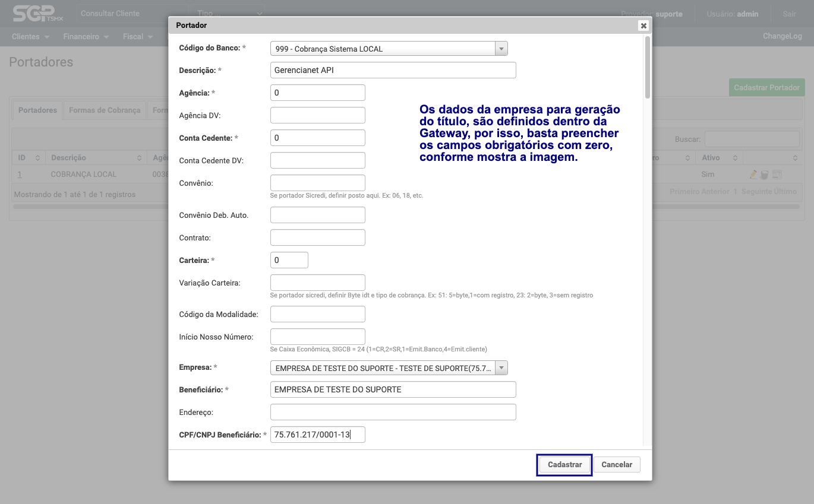Switch to Formas de Cobrança tab
The width and height of the screenshot is (814, 504).
click(105, 110)
